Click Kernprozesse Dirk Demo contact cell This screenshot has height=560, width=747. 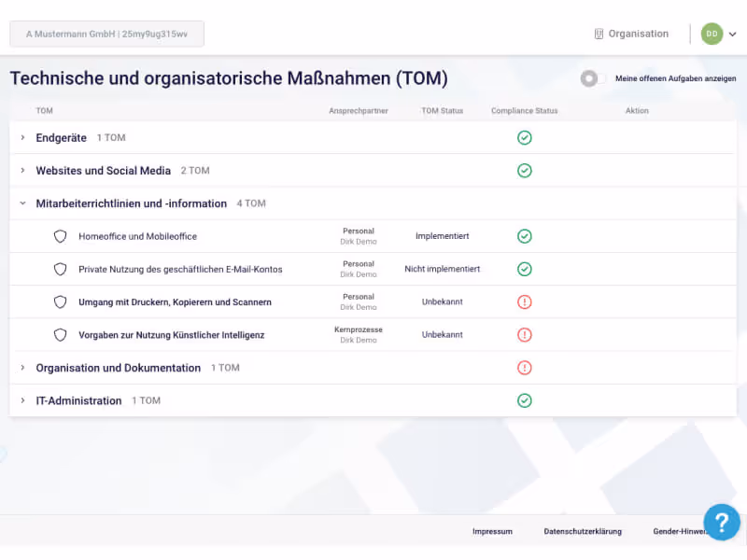click(x=359, y=334)
